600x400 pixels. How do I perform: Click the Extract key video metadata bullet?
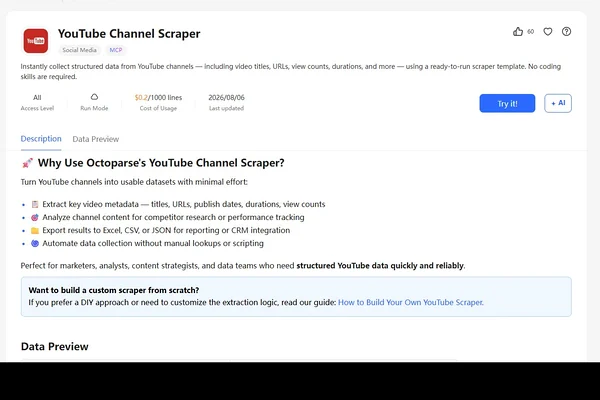click(x=184, y=204)
